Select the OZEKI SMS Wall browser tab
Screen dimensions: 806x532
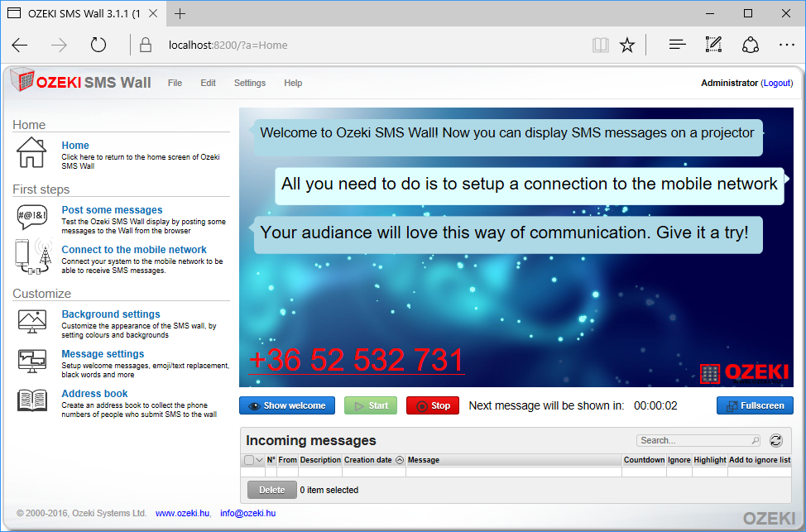(x=82, y=14)
